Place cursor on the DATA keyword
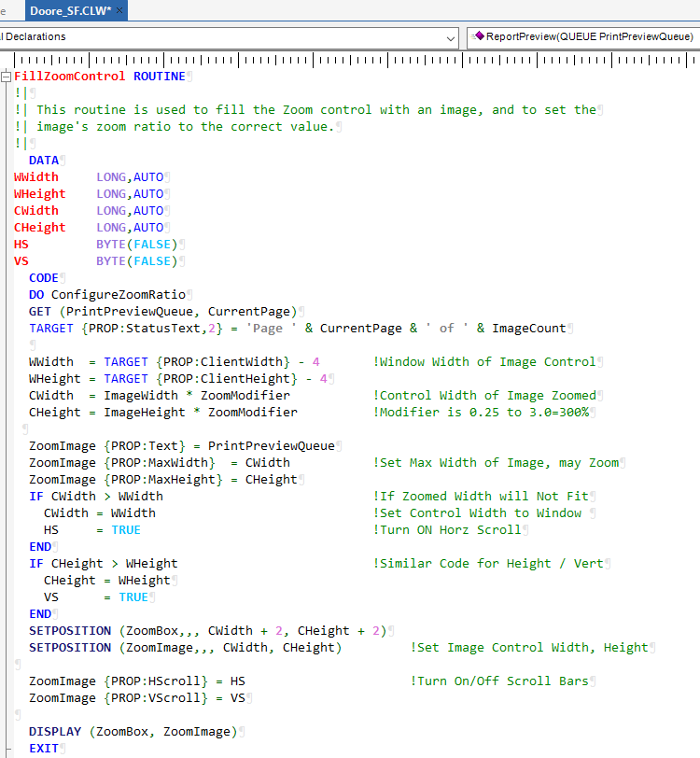700x758 pixels. point(43,161)
